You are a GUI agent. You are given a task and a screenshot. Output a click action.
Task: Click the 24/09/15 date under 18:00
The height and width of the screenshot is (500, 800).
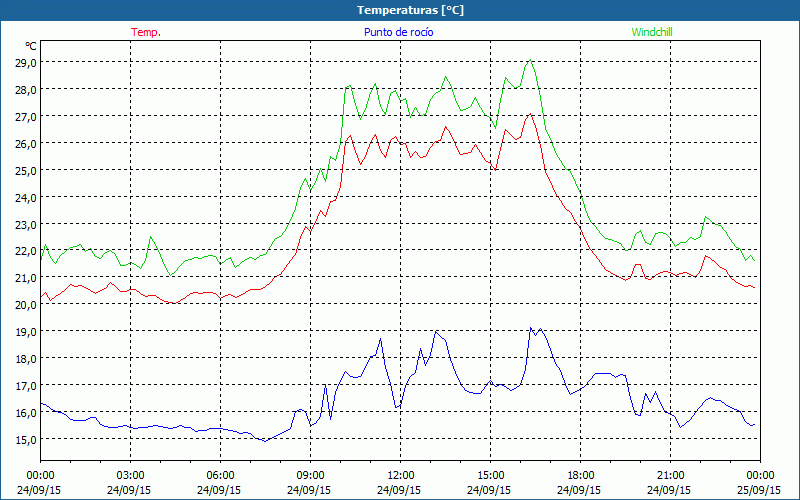579,490
